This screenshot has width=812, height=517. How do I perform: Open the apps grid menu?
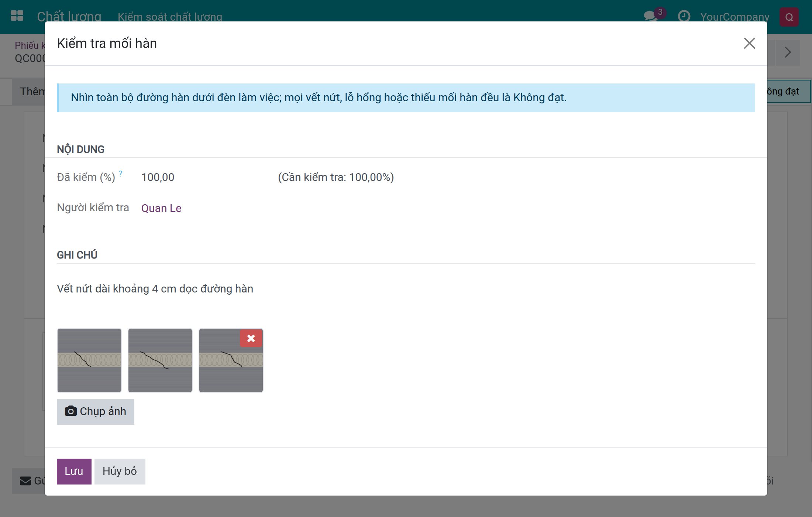[x=17, y=16]
